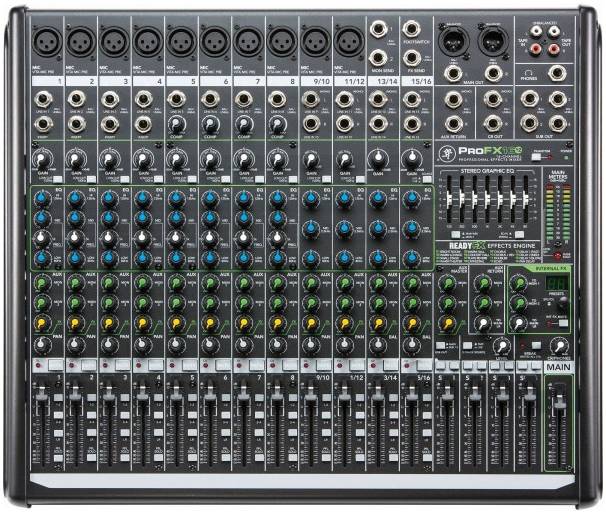Toggle the graphic EQ main mix/mon switch
Viewport: 606px width, 514px height.
456,234
